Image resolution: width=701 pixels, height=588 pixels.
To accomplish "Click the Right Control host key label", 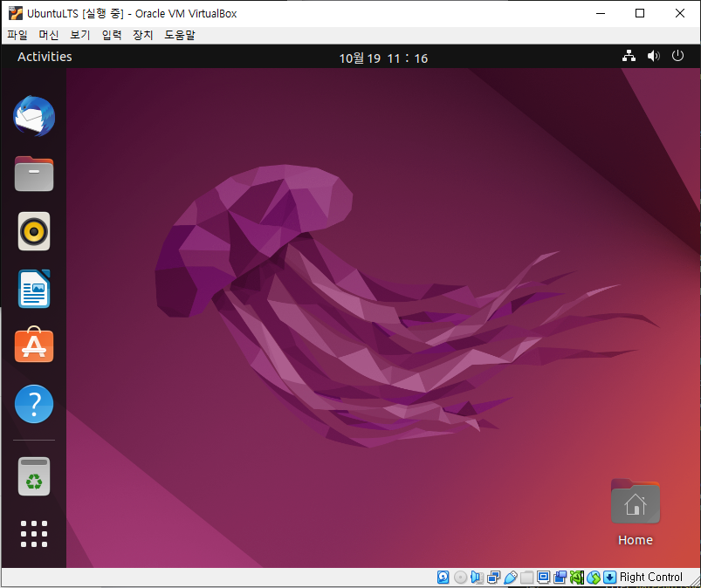I will coord(651,578).
